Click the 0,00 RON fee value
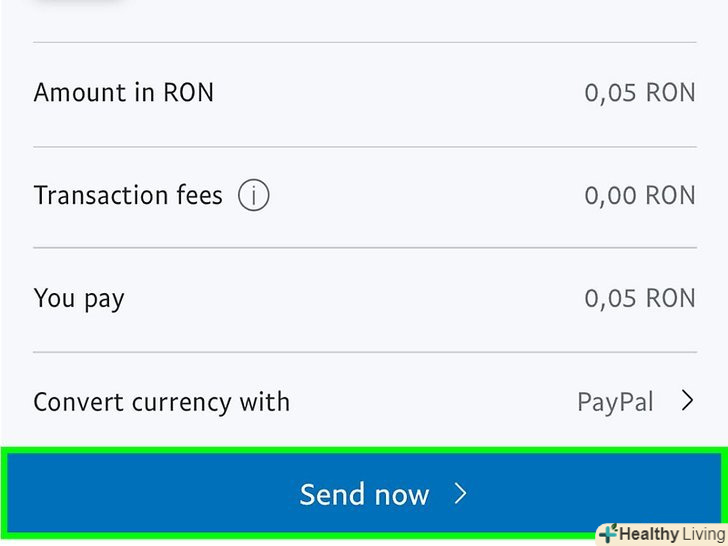 pyautogui.click(x=639, y=195)
